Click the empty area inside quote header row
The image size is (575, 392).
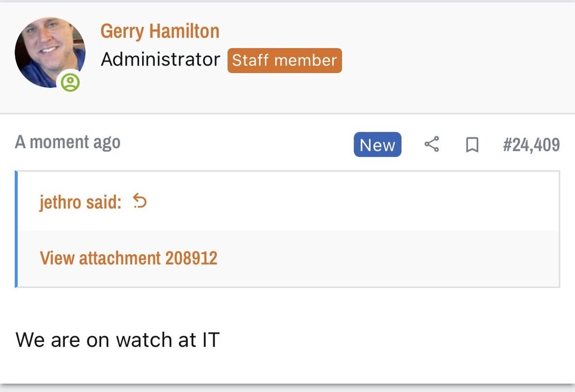(345, 202)
